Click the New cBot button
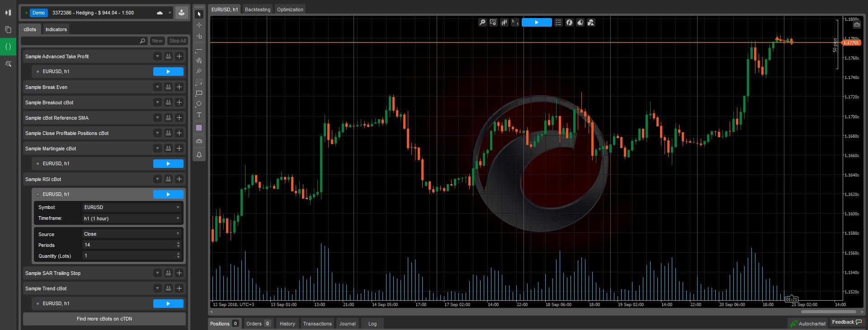The width and height of the screenshot is (868, 330). (x=157, y=41)
